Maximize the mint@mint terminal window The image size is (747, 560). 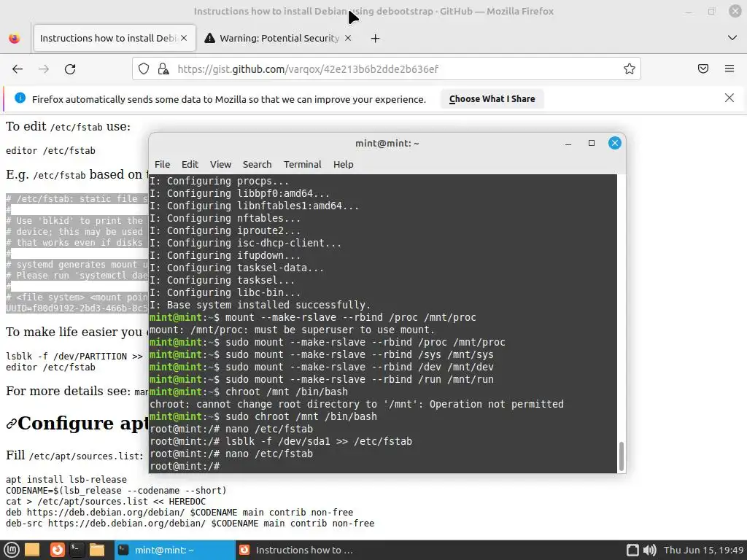pos(591,143)
